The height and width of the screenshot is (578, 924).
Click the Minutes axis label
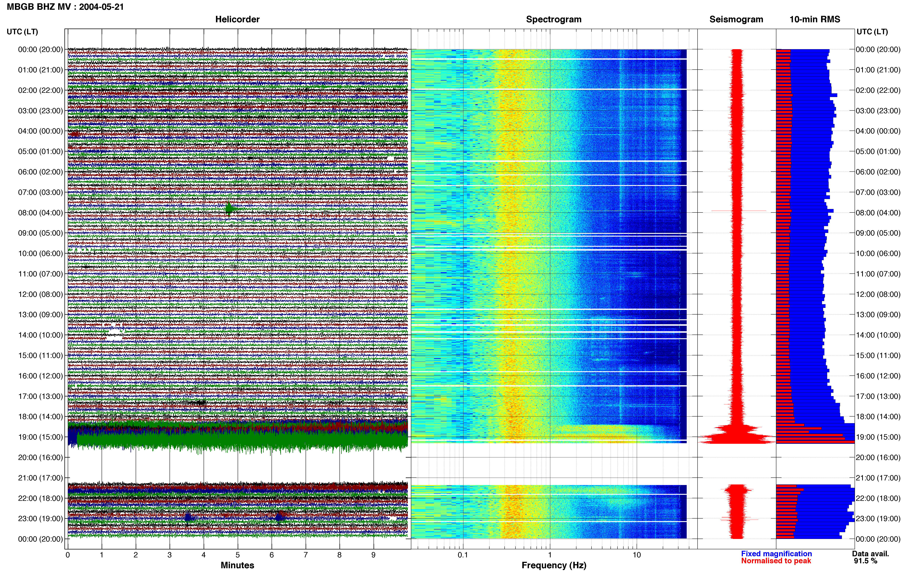pyautogui.click(x=237, y=565)
